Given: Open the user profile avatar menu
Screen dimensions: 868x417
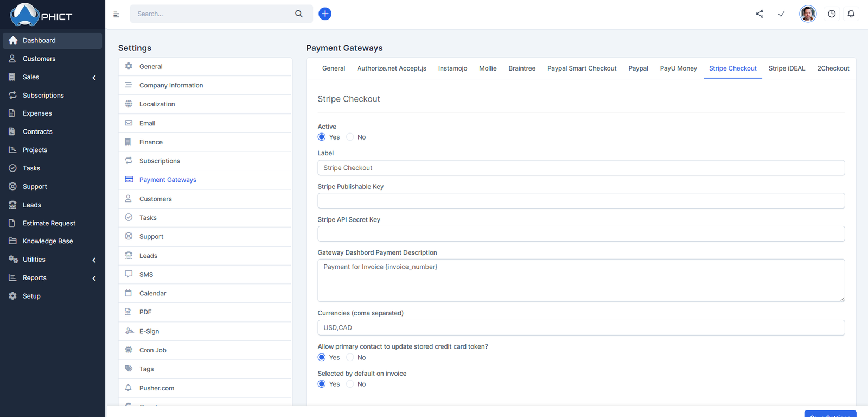Looking at the screenshot, I should 808,14.
